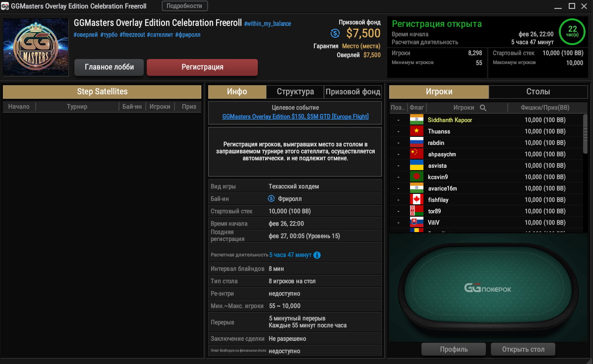
Task: Click the green 22 hours countdown circle
Action: coord(572,31)
